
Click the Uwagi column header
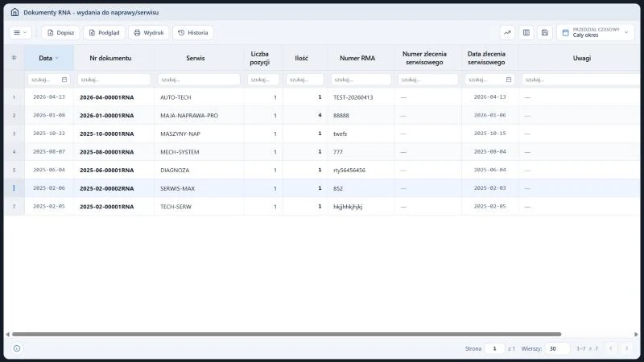(x=581, y=58)
